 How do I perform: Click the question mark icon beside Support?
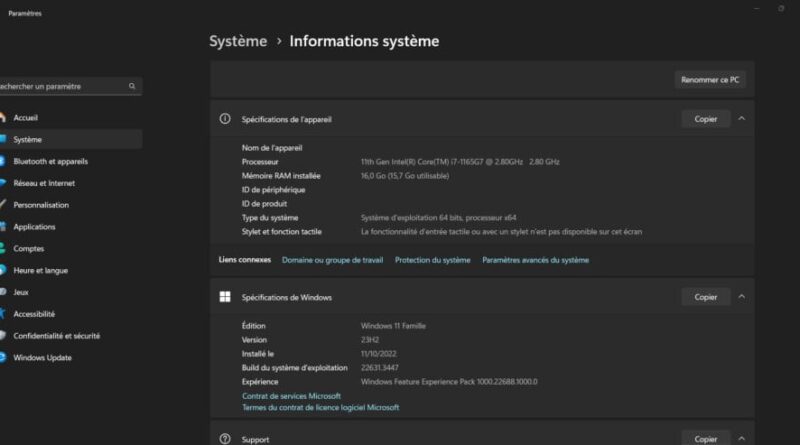[225, 439]
